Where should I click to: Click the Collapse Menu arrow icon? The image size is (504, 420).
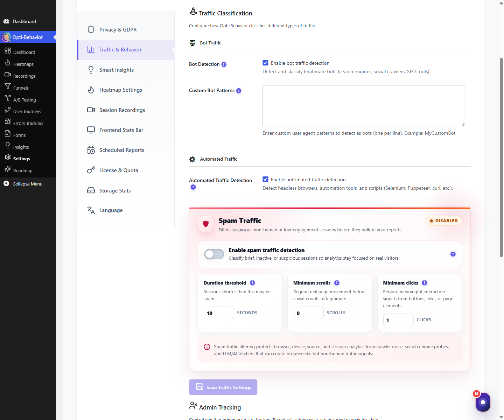pos(6,183)
